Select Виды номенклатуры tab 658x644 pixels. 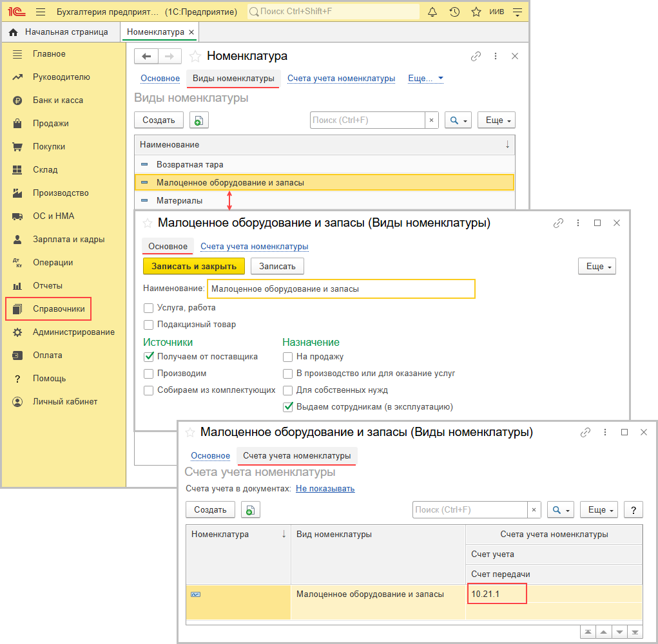pos(233,79)
